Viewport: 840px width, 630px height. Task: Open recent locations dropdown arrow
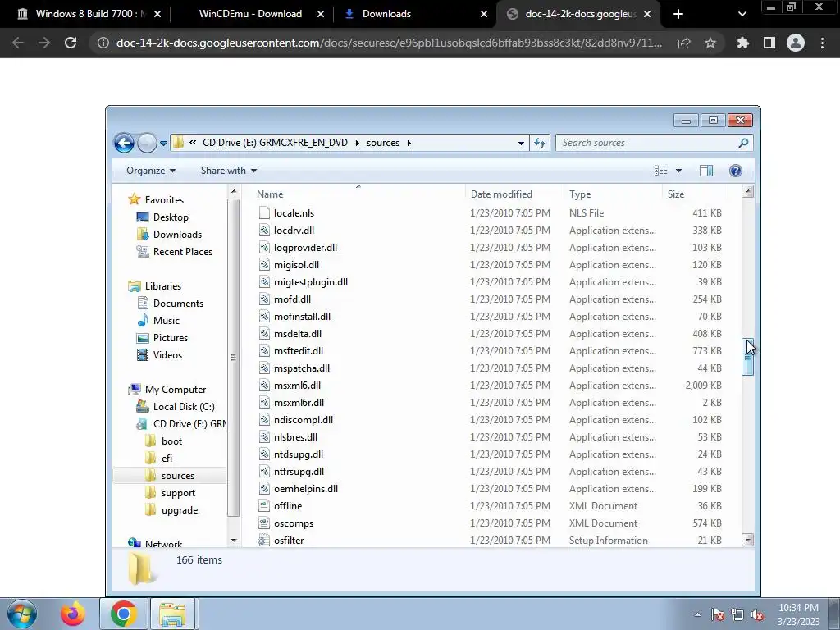click(163, 144)
